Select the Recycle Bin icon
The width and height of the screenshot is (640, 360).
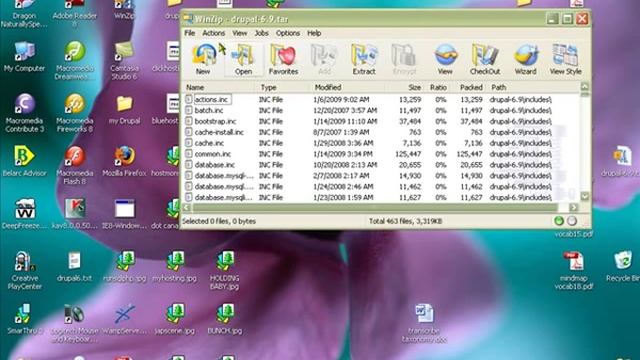point(623,266)
